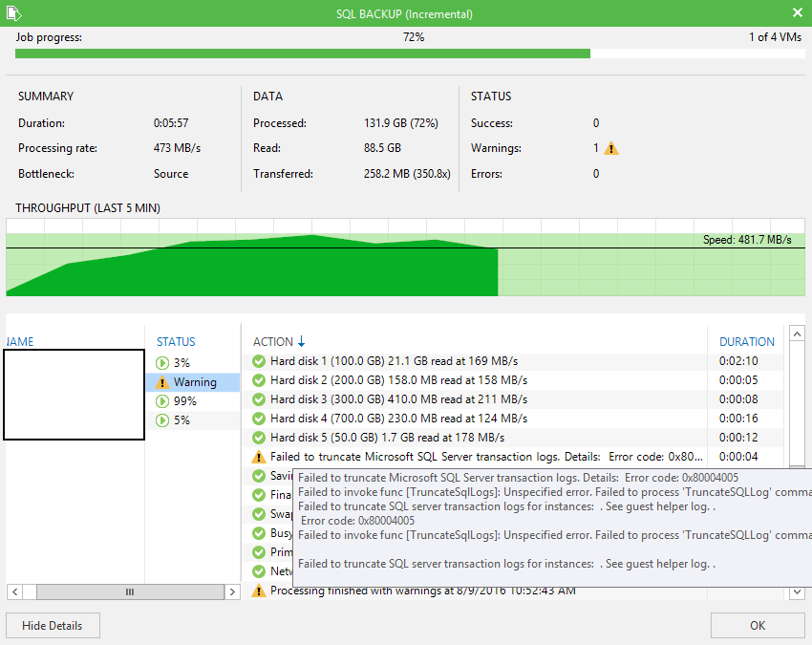812x645 pixels.
Task: Click the warning triangle icon beside Warnings count
Action: coord(611,149)
